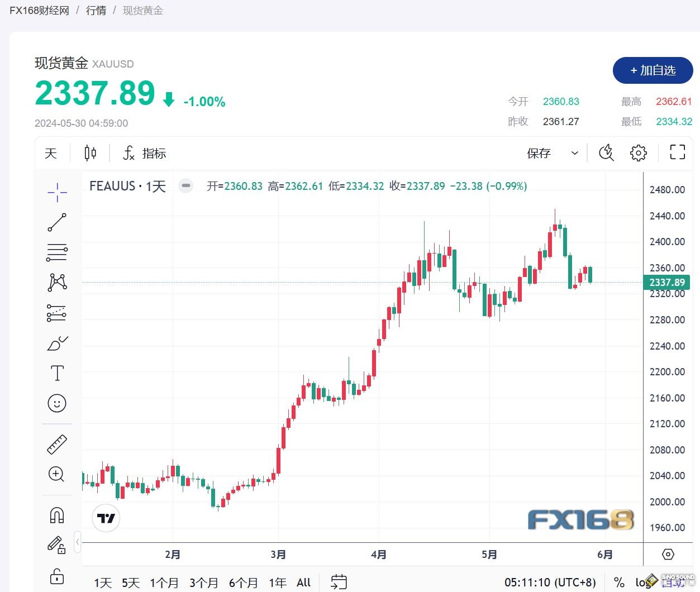Open the 行情 breadcrumb link
The image size is (700, 592).
[96, 10]
